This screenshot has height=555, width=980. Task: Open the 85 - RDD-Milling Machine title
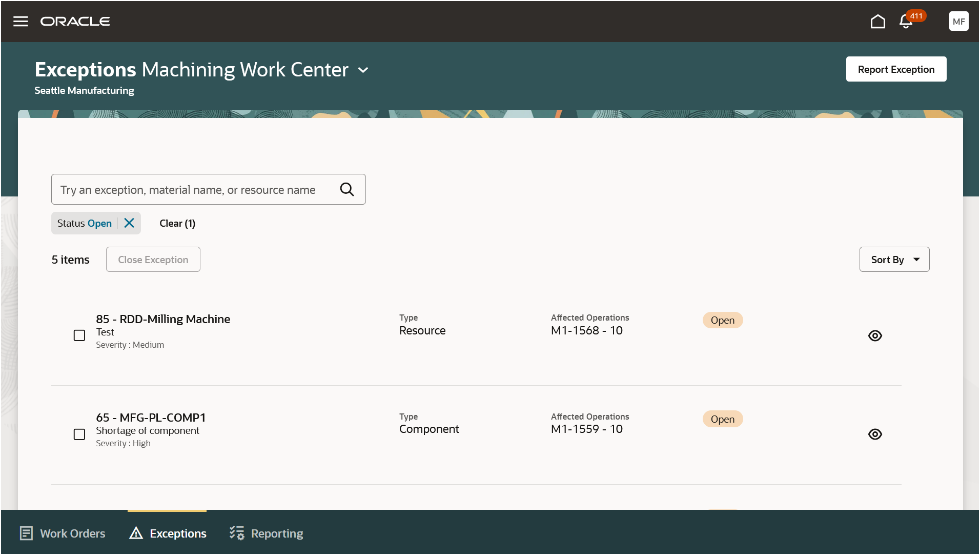pos(163,319)
